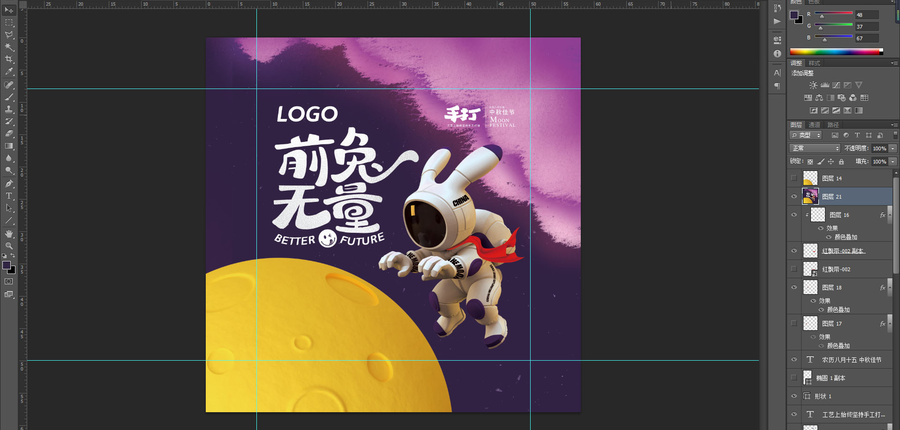
Task: Select the Crop tool
Action: click(x=9, y=59)
